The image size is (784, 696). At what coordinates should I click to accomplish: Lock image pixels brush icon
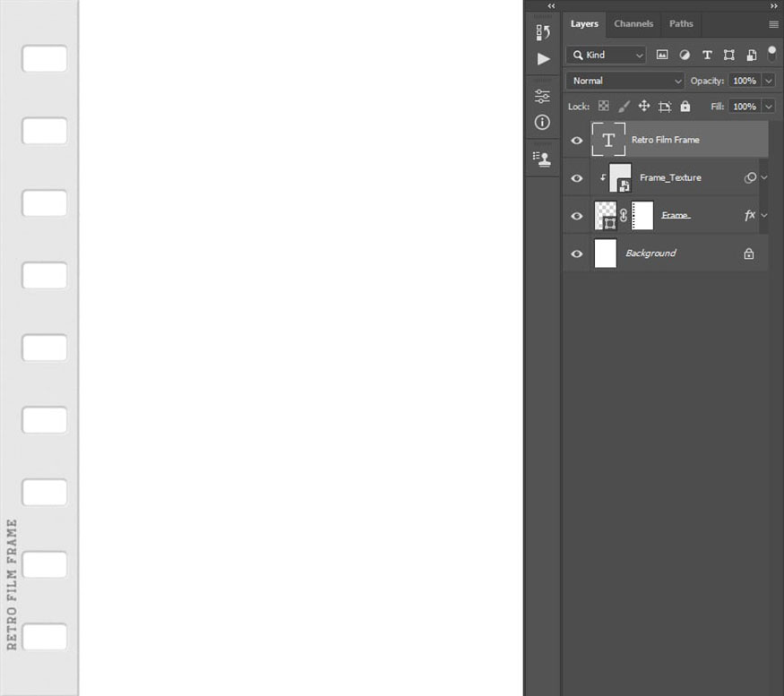pos(624,106)
